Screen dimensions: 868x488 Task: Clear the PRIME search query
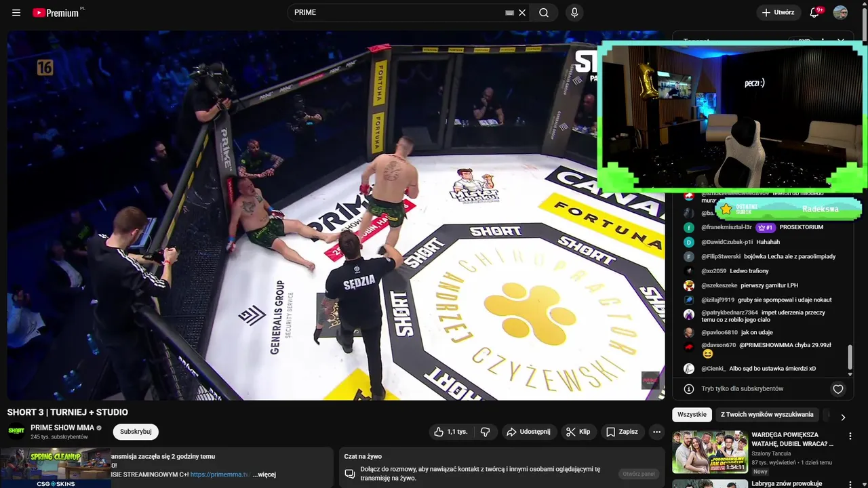pos(522,12)
